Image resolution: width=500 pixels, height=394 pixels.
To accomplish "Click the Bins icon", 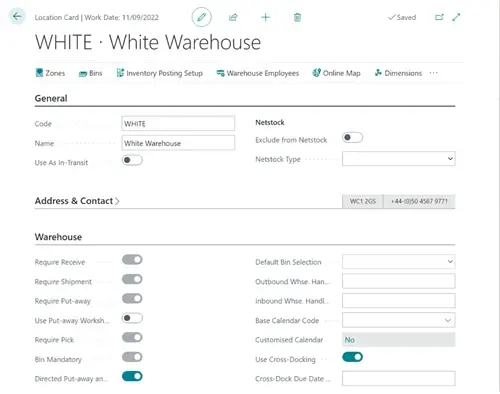I will 83,74.
